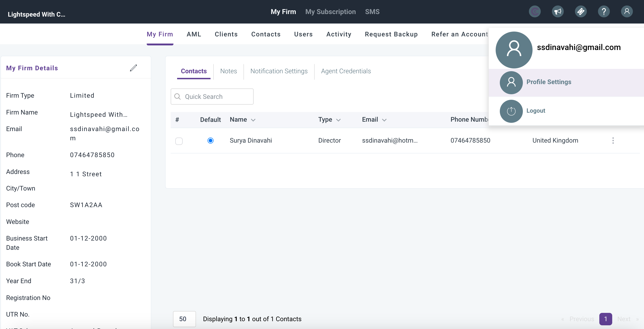644x329 pixels.
Task: Check the Surya Dinavahi row checkbox
Action: pyautogui.click(x=179, y=141)
